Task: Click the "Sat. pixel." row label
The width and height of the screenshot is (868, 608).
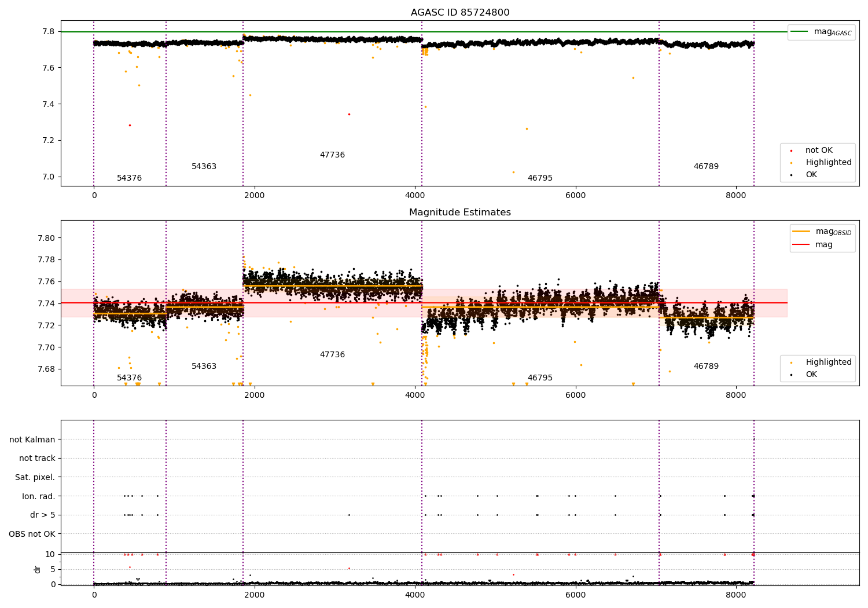Action: coord(35,478)
